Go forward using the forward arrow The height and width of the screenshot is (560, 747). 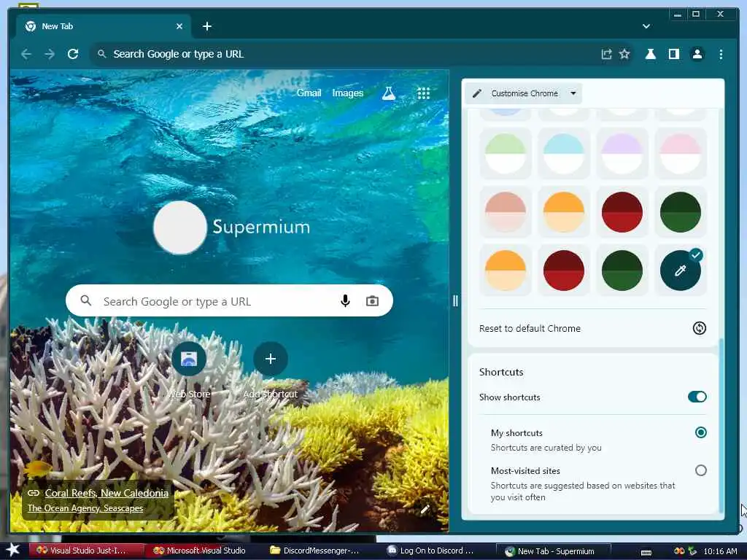coord(50,54)
